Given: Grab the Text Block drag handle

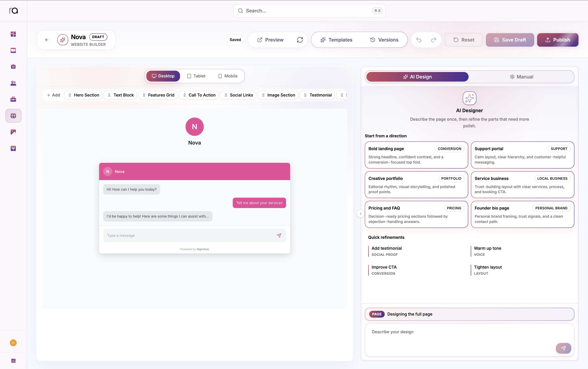Looking at the screenshot, I should point(109,95).
